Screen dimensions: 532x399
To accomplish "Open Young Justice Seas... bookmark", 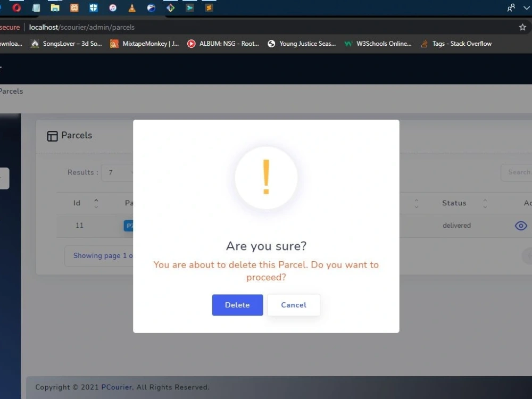I will coord(302,44).
